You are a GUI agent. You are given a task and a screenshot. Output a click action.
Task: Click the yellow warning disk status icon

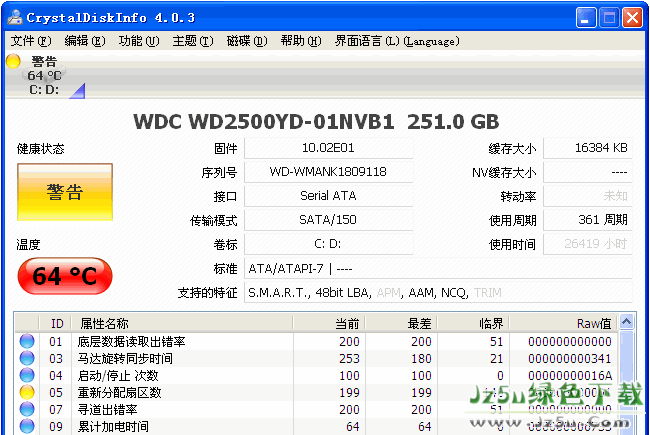pyautogui.click(x=13, y=61)
